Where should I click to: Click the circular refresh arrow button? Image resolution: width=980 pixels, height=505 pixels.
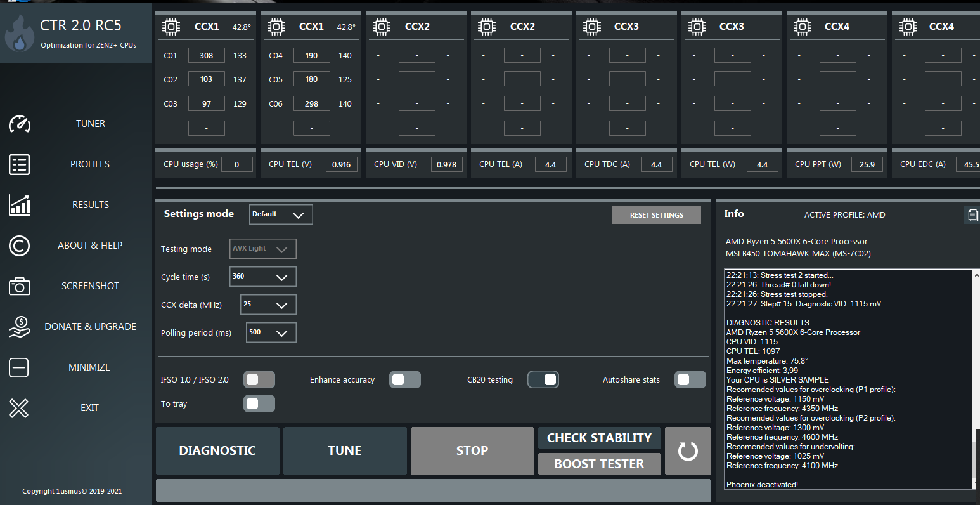(688, 451)
